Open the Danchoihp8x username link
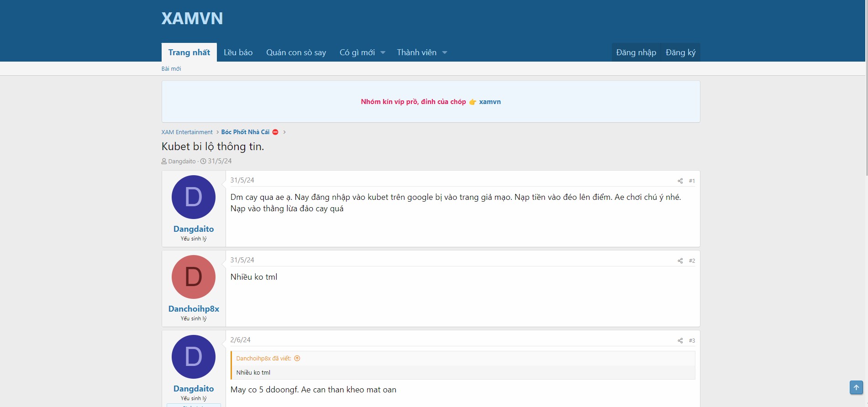This screenshot has height=407, width=868. (x=194, y=309)
